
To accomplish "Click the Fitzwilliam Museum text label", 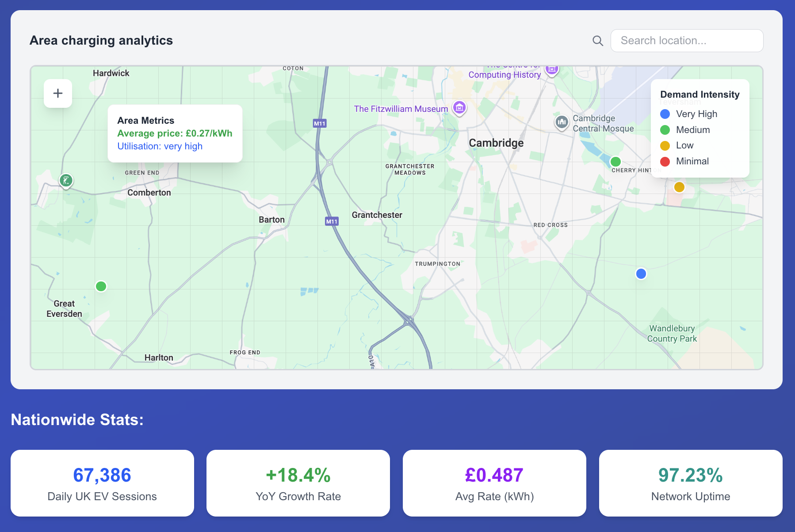I will coord(401,109).
